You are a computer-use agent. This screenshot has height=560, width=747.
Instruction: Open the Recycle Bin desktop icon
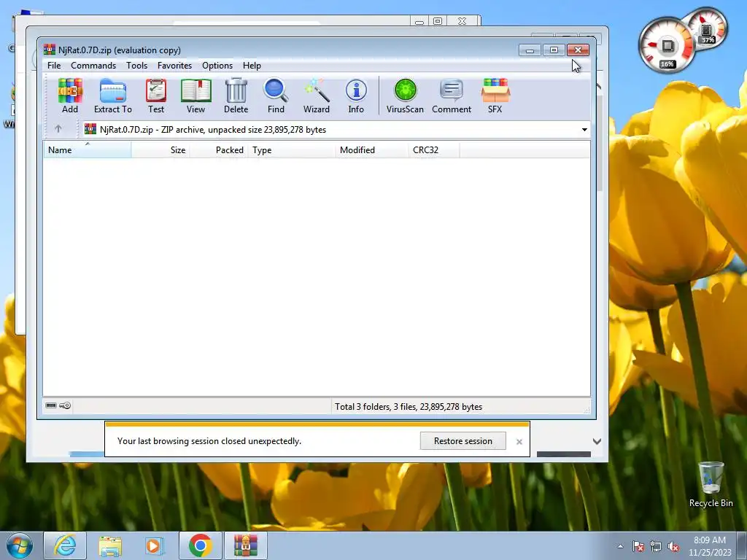tap(711, 485)
